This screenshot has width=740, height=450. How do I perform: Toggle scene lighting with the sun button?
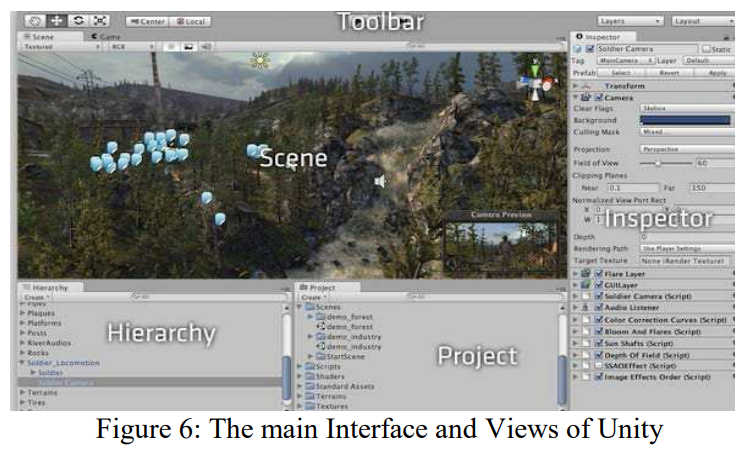coord(171,47)
